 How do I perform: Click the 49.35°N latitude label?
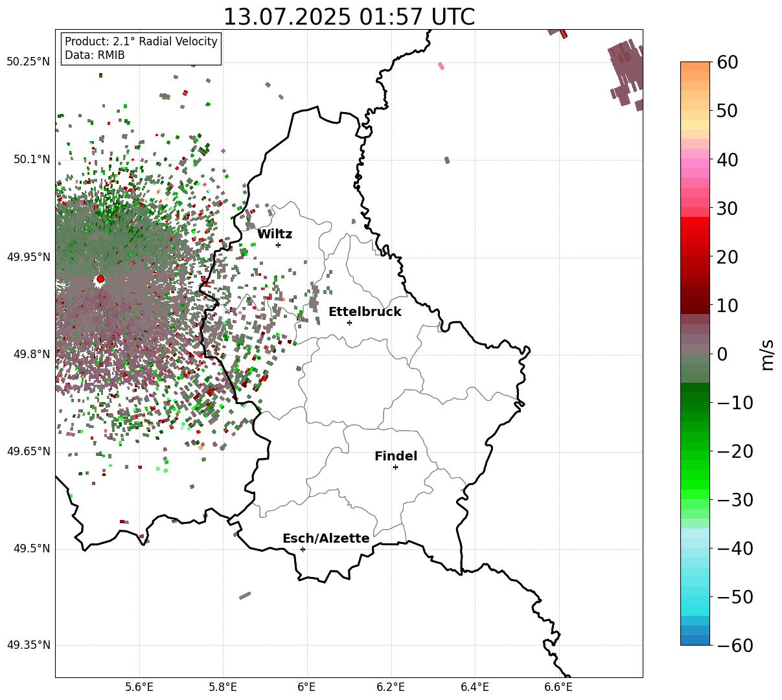pos(28,645)
